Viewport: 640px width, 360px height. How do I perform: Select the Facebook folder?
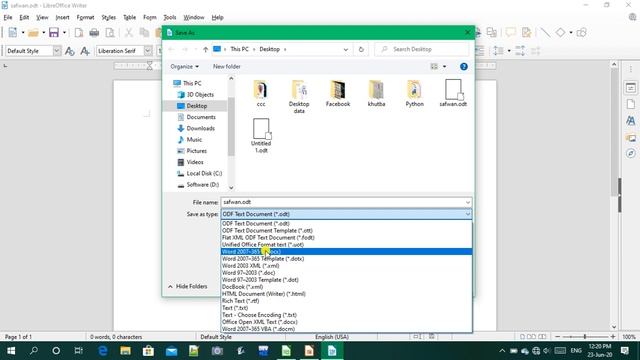pyautogui.click(x=338, y=94)
